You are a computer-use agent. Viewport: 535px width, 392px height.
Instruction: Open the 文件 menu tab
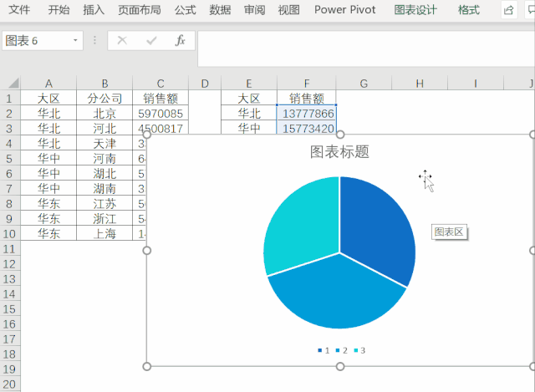click(x=19, y=10)
